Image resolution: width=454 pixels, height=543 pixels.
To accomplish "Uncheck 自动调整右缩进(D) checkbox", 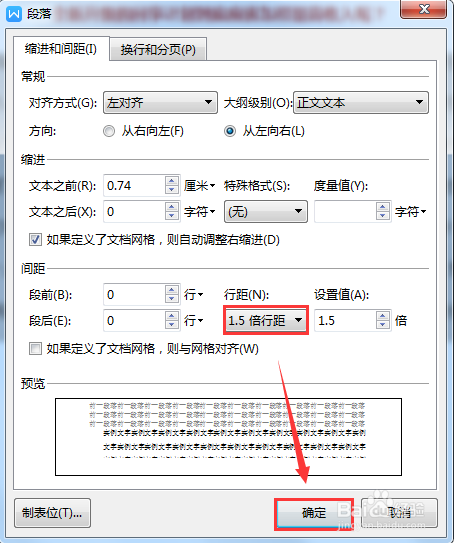I will (x=35, y=240).
